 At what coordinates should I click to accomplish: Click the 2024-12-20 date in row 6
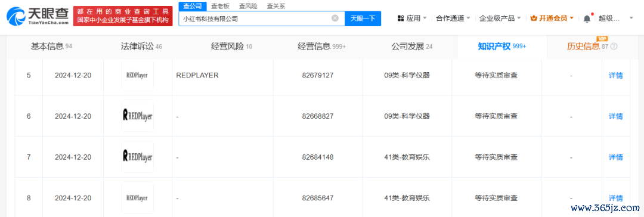pyautogui.click(x=73, y=116)
